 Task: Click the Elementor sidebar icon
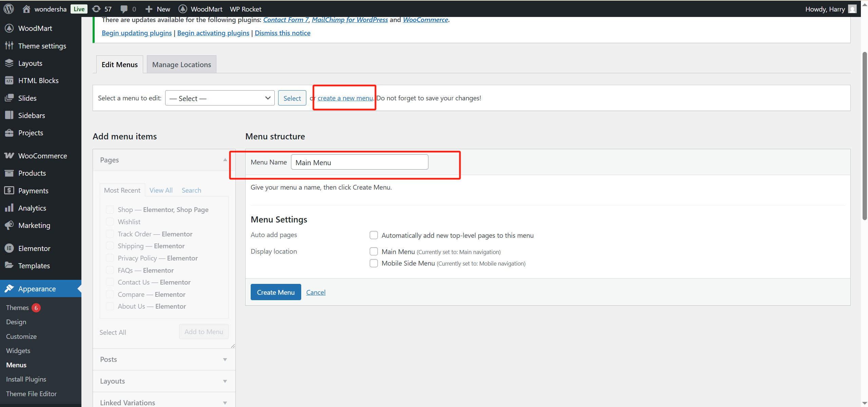click(9, 248)
